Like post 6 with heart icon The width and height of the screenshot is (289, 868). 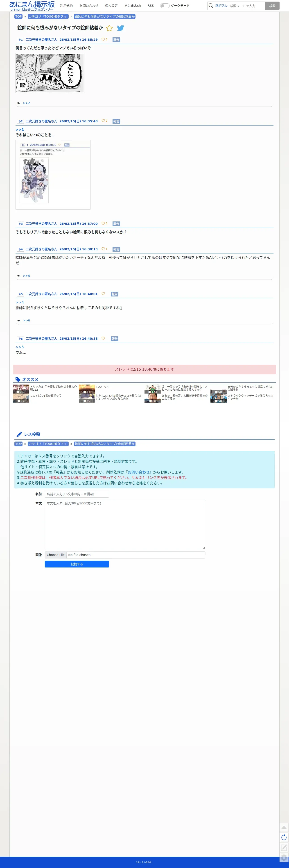103,338
